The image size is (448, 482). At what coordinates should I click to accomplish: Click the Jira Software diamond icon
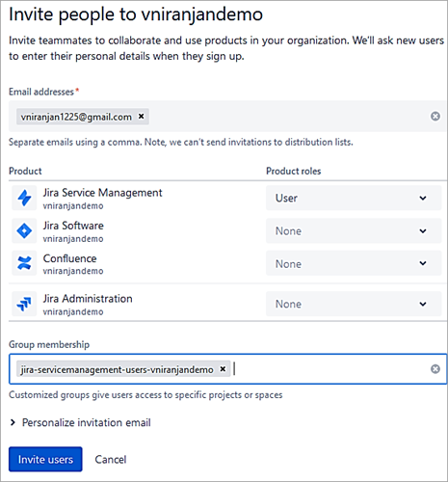(x=24, y=230)
